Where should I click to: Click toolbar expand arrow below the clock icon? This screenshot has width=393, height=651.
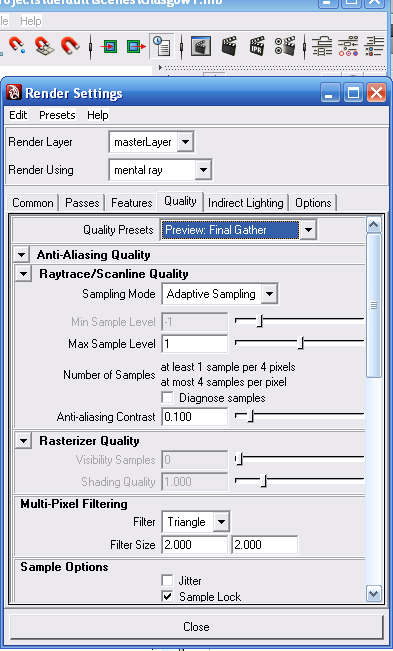tap(161, 67)
